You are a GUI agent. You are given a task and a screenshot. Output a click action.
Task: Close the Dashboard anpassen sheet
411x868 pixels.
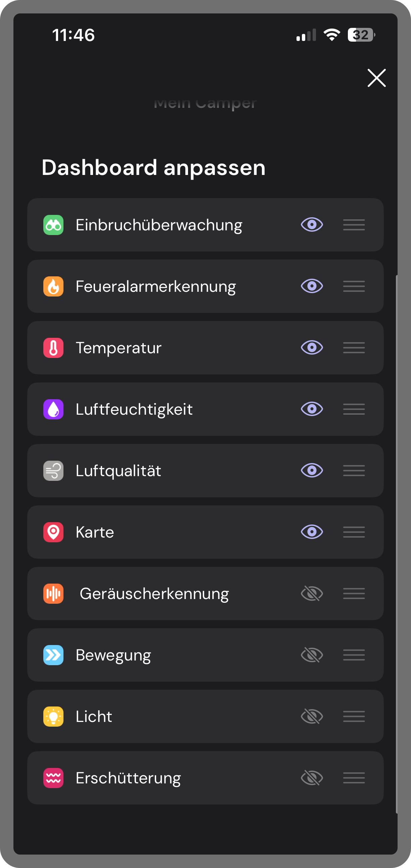(x=376, y=78)
